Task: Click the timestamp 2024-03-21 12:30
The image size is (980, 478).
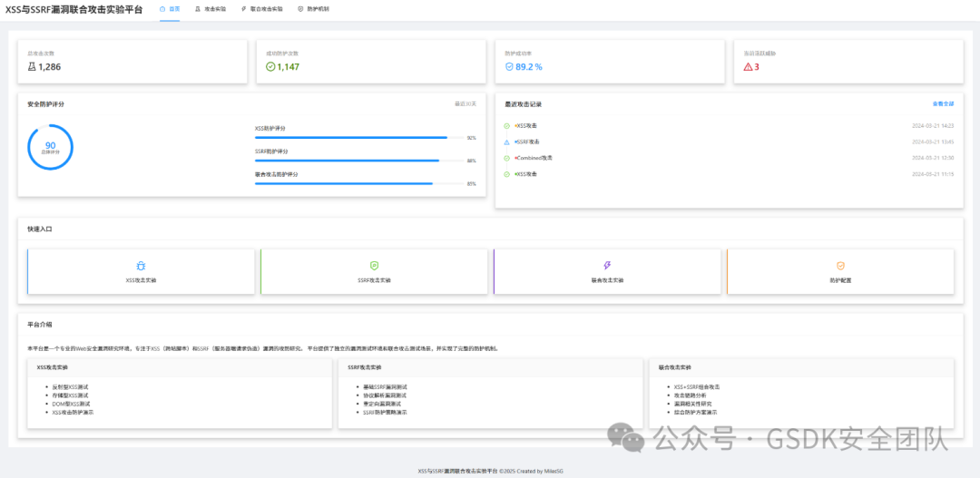Action: [933, 158]
